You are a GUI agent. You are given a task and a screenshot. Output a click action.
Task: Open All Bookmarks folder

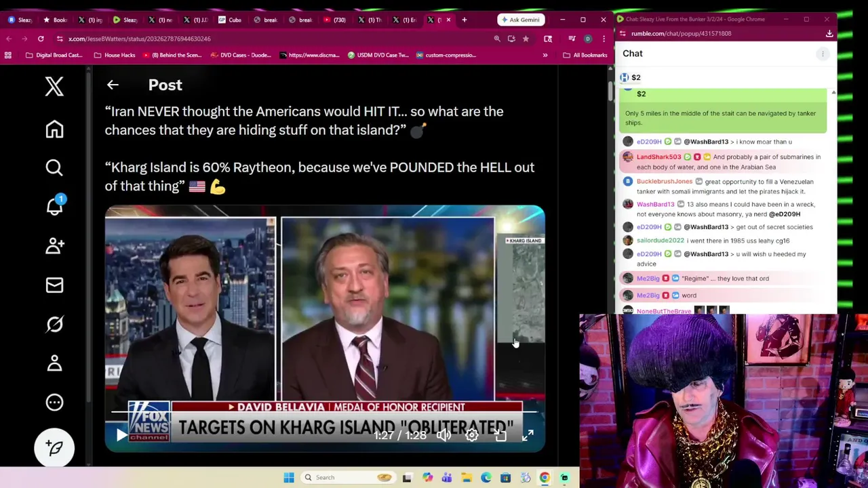(x=585, y=55)
